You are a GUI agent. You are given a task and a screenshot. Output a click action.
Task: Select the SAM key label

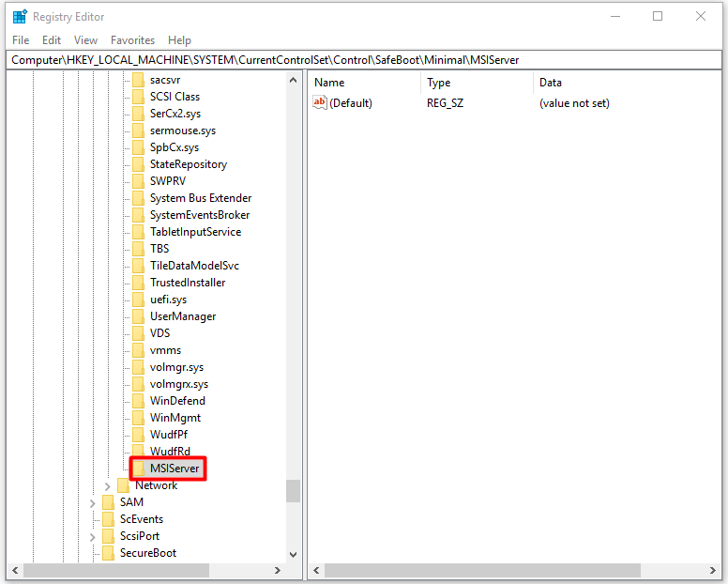click(131, 502)
